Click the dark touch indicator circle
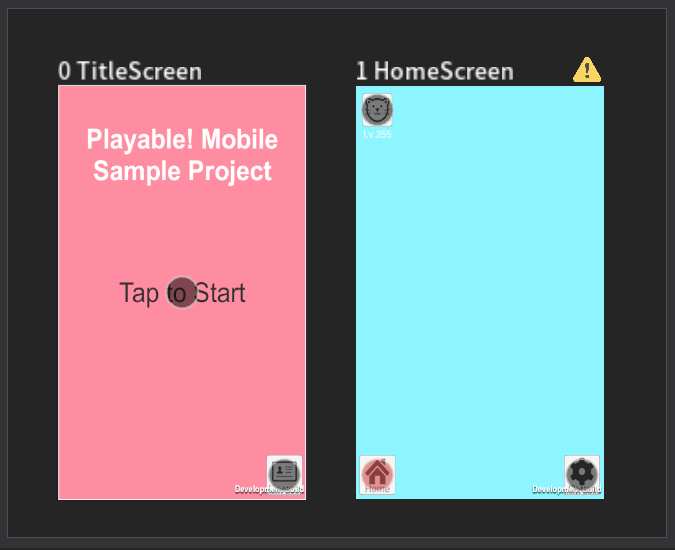Image resolution: width=675 pixels, height=550 pixels. coord(182,293)
